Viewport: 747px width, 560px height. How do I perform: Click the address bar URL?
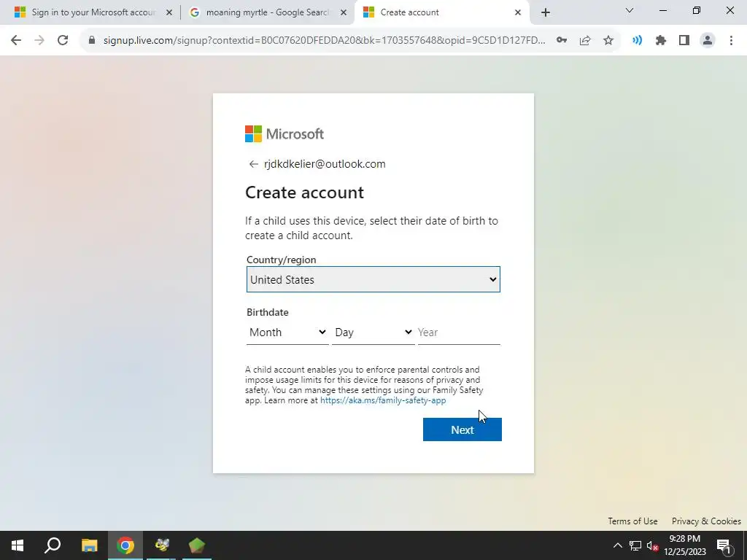point(324,41)
